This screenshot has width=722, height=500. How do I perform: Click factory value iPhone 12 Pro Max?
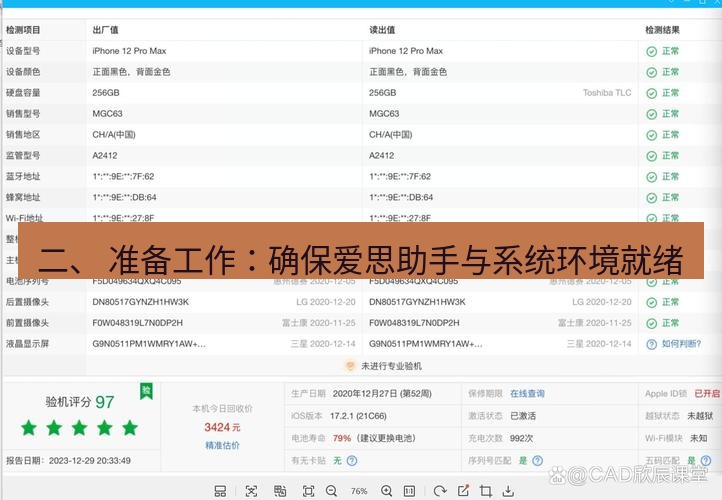(129, 51)
